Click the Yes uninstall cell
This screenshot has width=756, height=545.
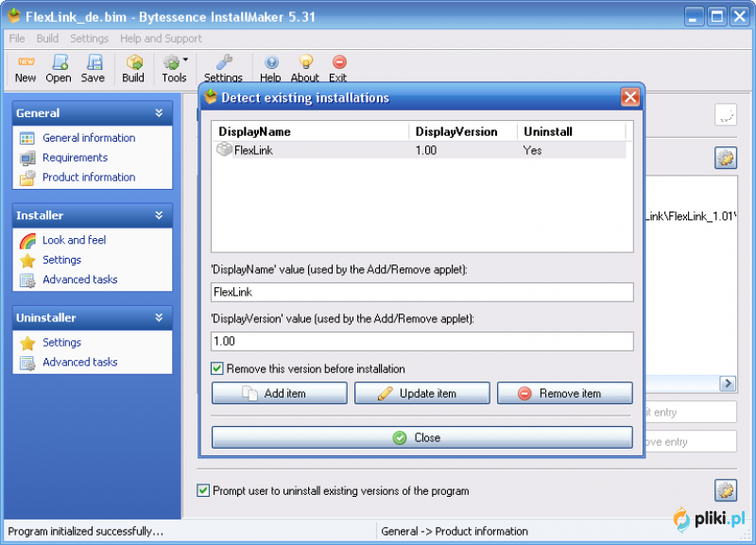[x=533, y=150]
